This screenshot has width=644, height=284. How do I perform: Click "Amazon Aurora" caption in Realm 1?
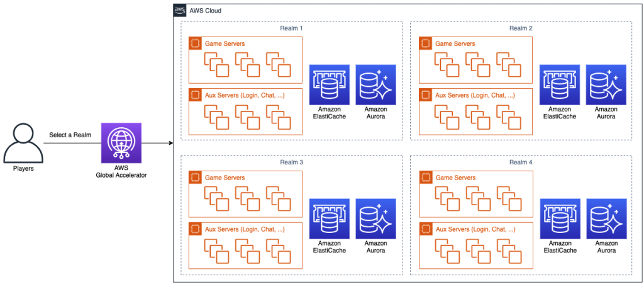[x=375, y=113]
